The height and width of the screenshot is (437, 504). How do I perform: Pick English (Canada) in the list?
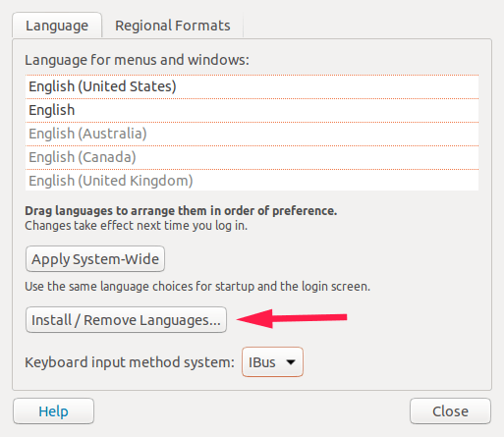[x=252, y=157]
